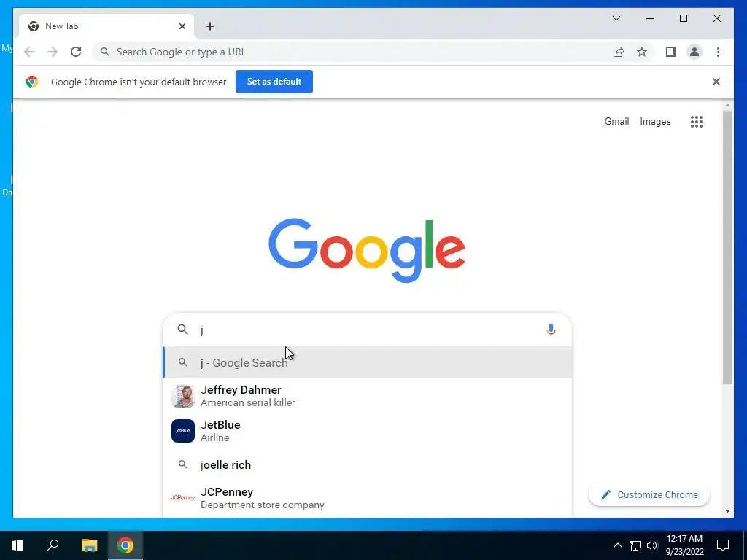This screenshot has width=747, height=560.
Task: Show hidden system tray icons
Action: coord(617,545)
